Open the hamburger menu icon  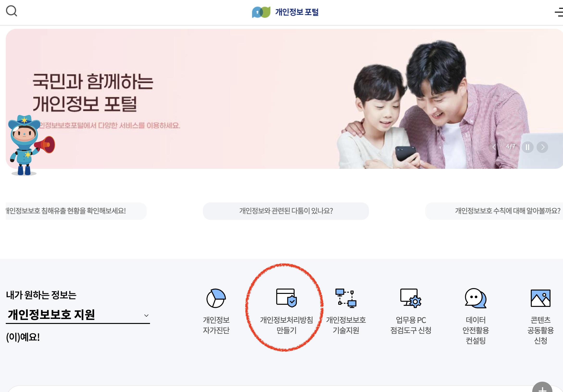[559, 12]
